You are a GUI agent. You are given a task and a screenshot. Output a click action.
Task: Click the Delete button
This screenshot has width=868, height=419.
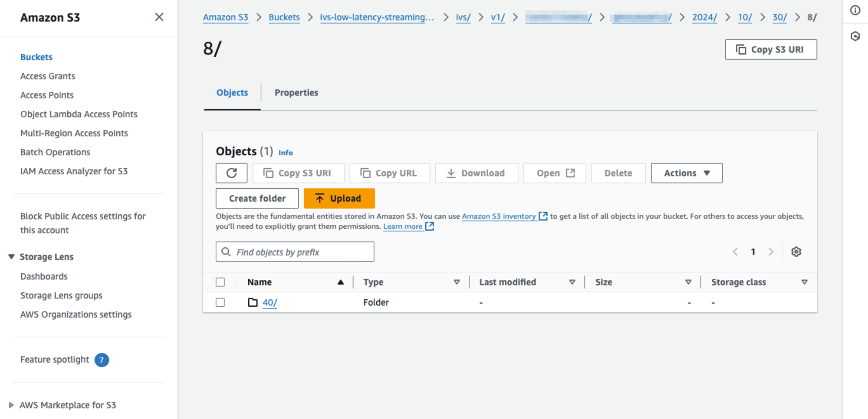618,173
